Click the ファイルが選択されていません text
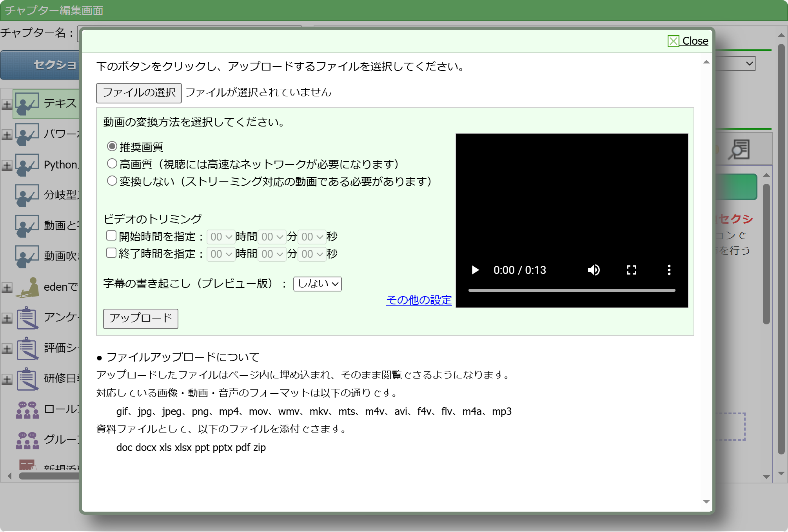Image resolution: width=788 pixels, height=532 pixels. [258, 92]
